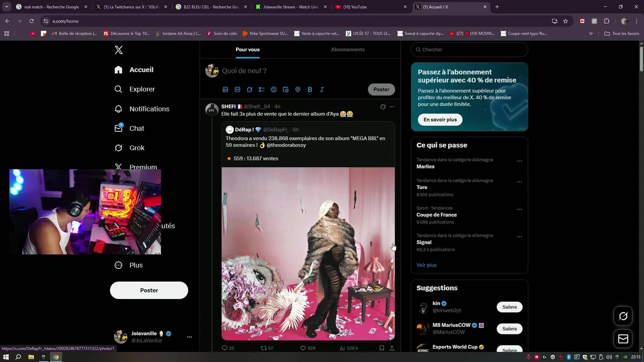Switch to YouTube browser tab
Screen dimensions: 644x362
coord(371,7)
